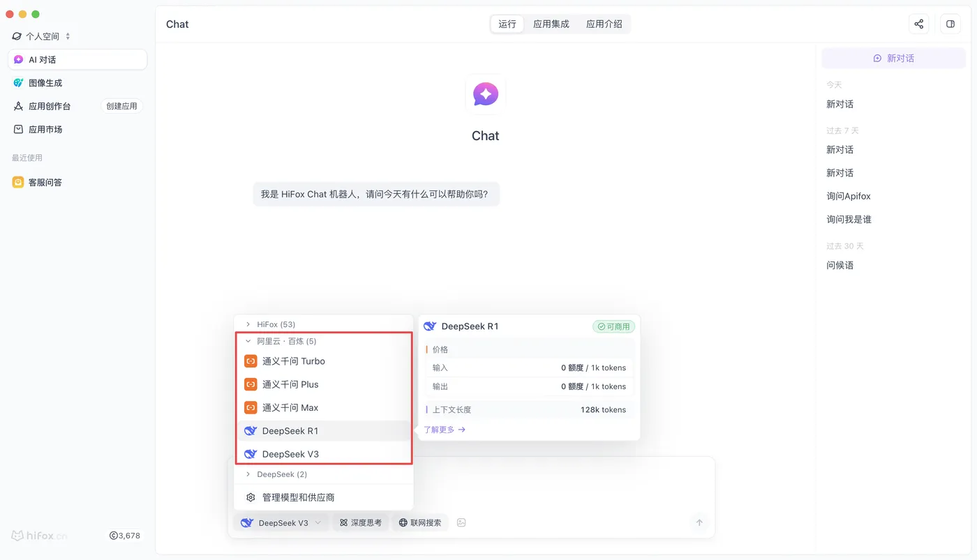Click the image upload icon in input bar
977x560 pixels.
click(x=461, y=522)
